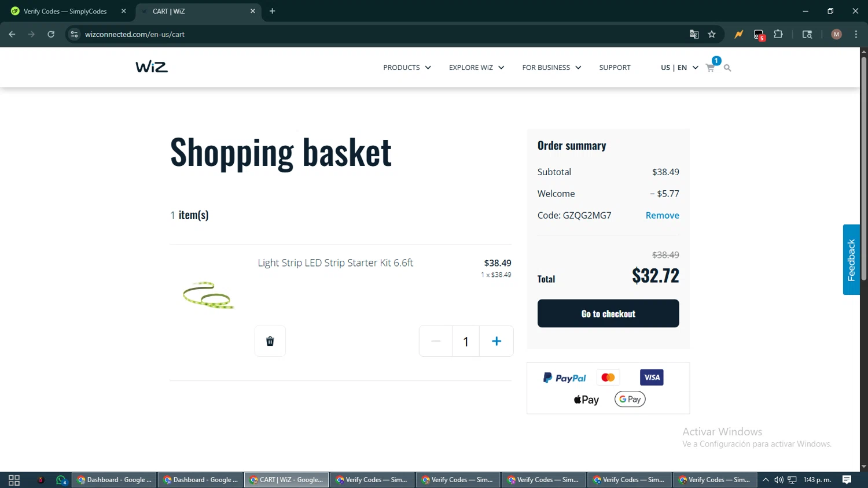Bookmark this page with star icon
Viewport: 868px width, 488px height.
712,34
